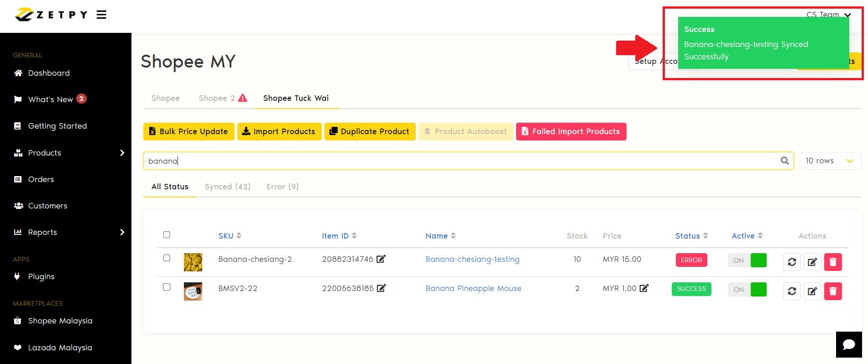Toggle Active switch for Banana-chesiang-testing
Viewport: 868px width, 364px height.
pyautogui.click(x=747, y=260)
